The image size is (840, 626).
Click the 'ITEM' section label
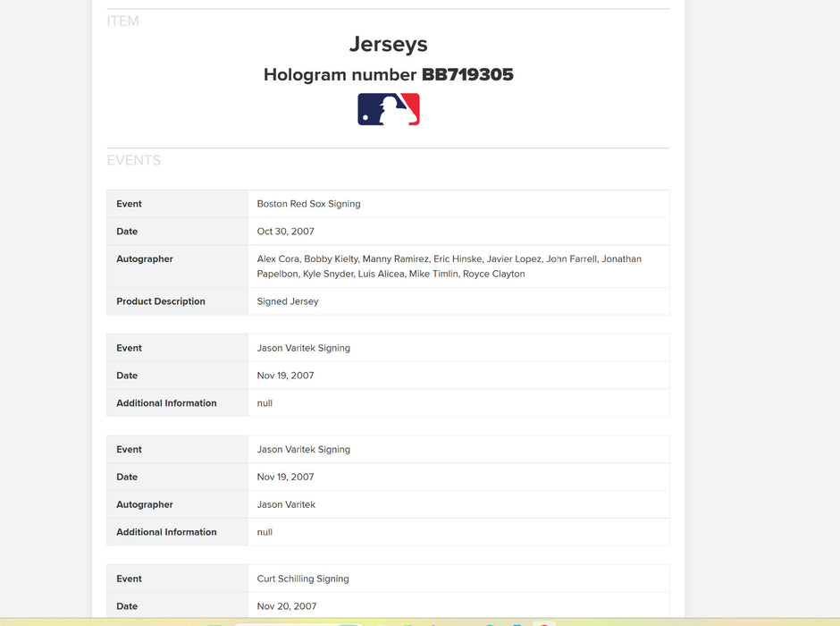pos(122,21)
